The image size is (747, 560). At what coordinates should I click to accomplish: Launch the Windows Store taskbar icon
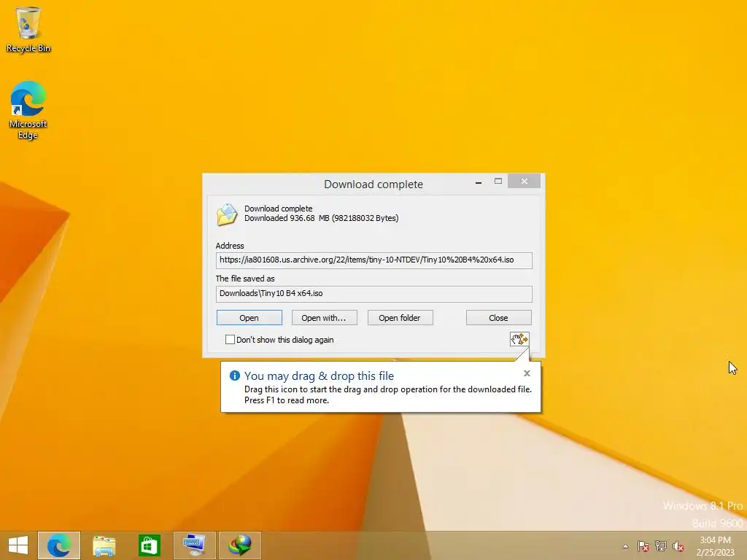(x=149, y=545)
